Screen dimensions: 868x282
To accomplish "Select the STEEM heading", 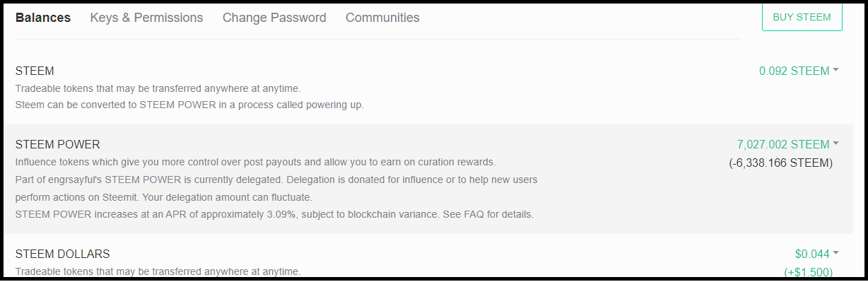I will pos(35,71).
